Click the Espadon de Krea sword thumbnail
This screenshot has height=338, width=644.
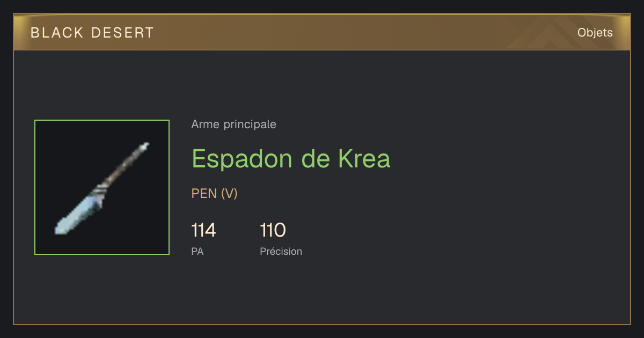(102, 187)
